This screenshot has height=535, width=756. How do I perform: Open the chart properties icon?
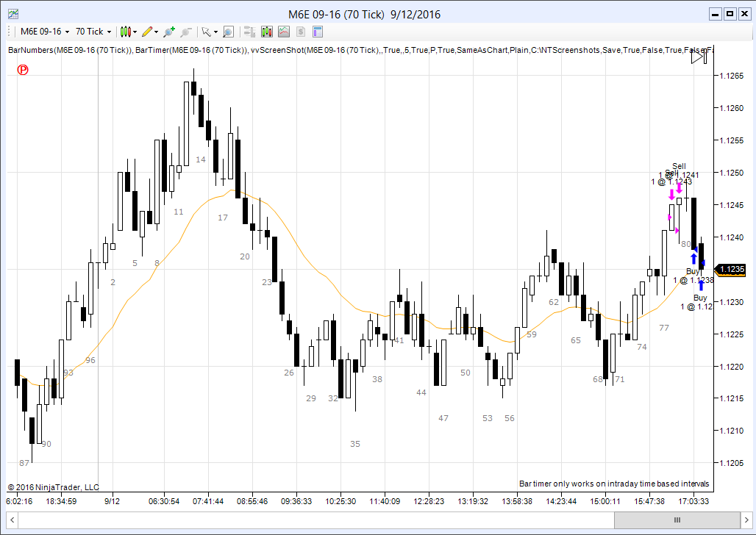(x=317, y=32)
